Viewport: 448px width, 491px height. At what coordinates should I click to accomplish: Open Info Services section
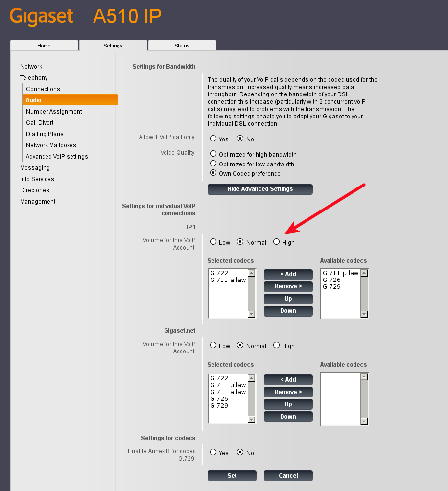pyautogui.click(x=37, y=179)
